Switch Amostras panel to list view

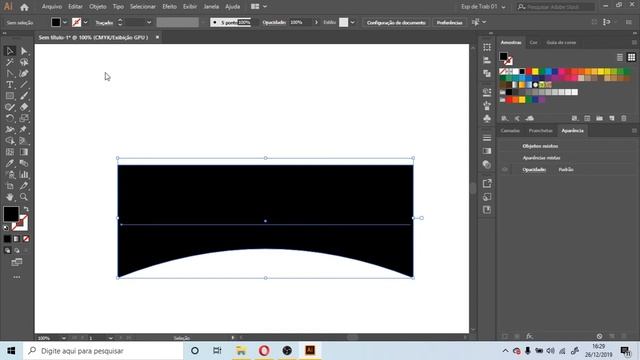(620, 57)
